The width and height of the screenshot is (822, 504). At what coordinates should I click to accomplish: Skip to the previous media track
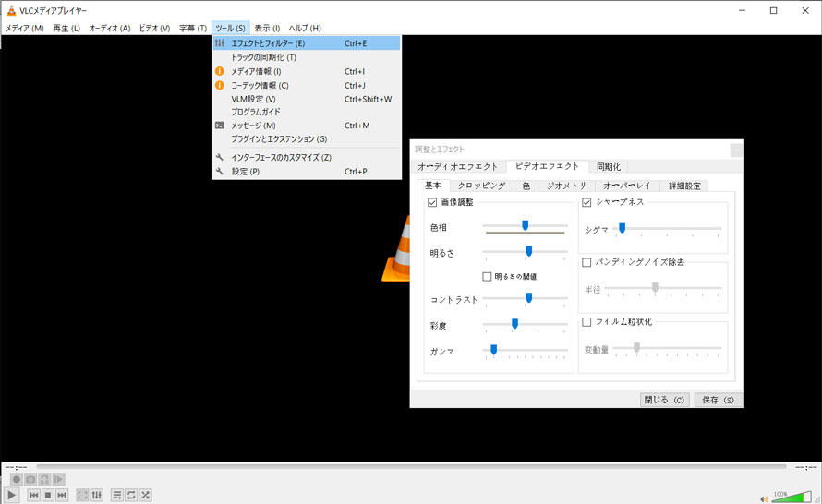(33, 496)
